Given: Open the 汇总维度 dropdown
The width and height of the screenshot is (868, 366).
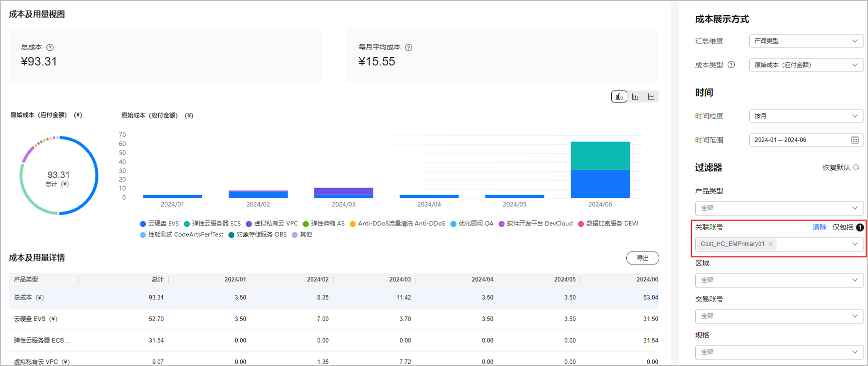Looking at the screenshot, I should [x=806, y=41].
